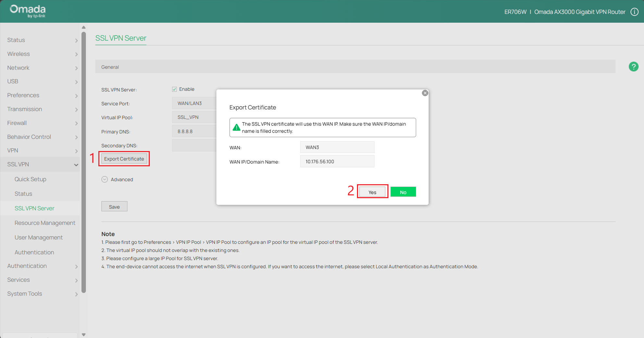The image size is (644, 338).
Task: Click the General section header
Action: pos(355,67)
